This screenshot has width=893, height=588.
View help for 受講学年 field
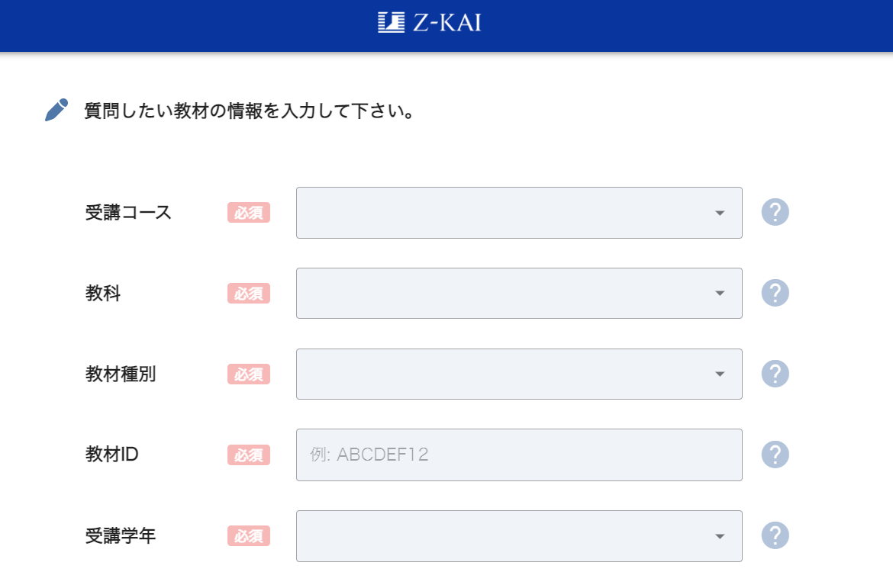775,535
